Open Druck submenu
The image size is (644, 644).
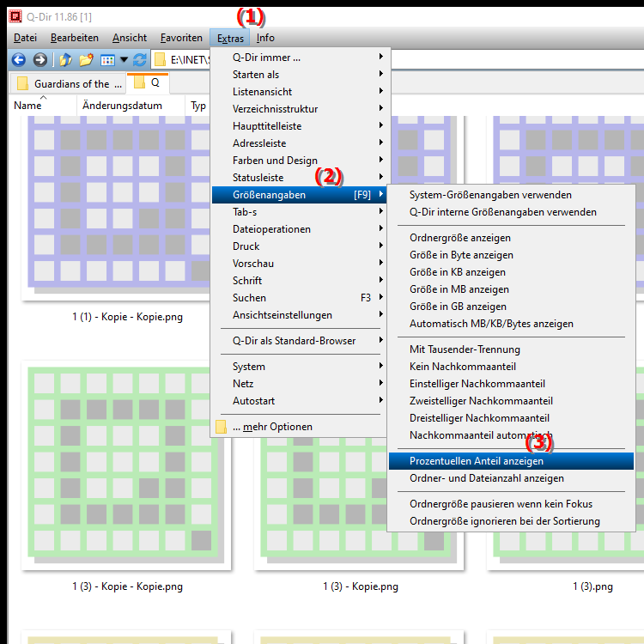(299, 246)
